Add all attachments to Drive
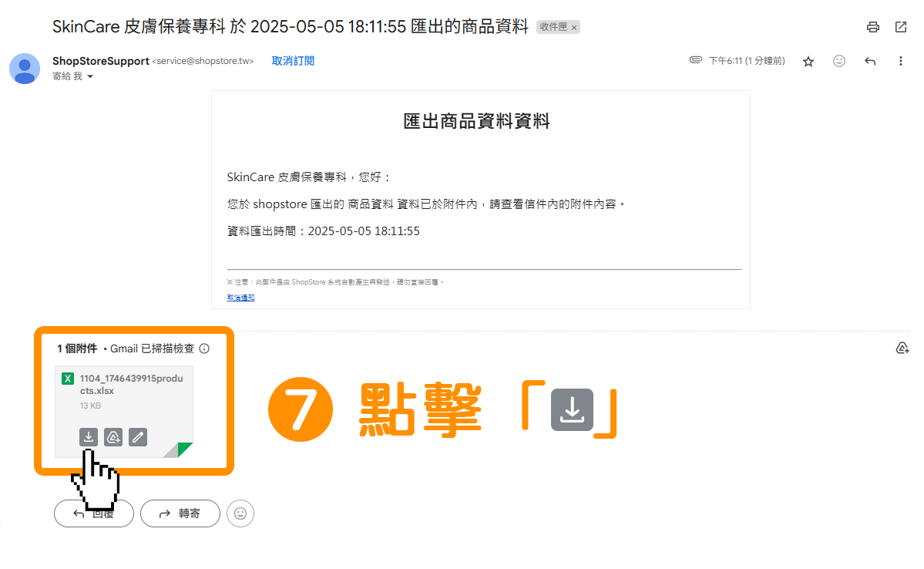This screenshot has height=569, width=924. (902, 348)
